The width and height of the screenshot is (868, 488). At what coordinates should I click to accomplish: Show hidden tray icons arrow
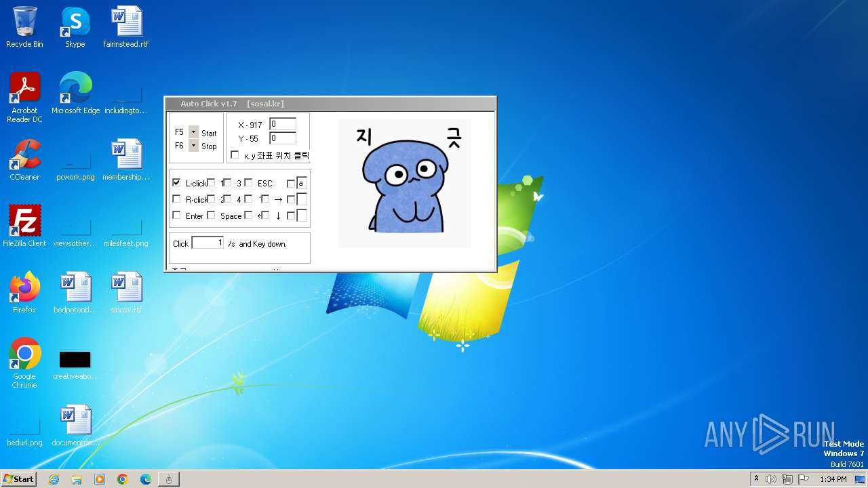[x=756, y=479]
